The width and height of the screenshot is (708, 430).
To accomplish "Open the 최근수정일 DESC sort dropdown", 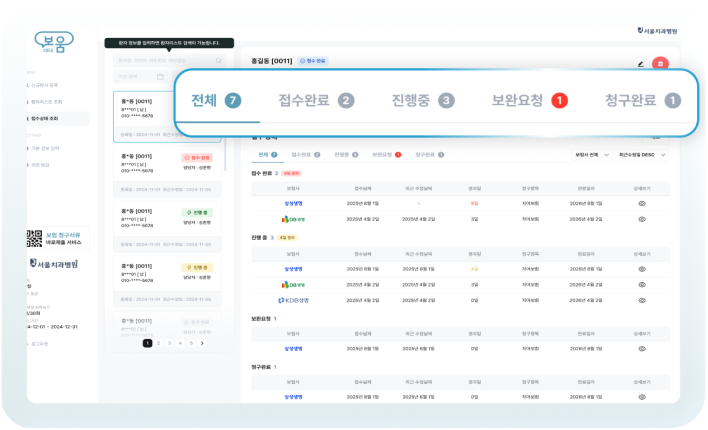I will click(641, 155).
